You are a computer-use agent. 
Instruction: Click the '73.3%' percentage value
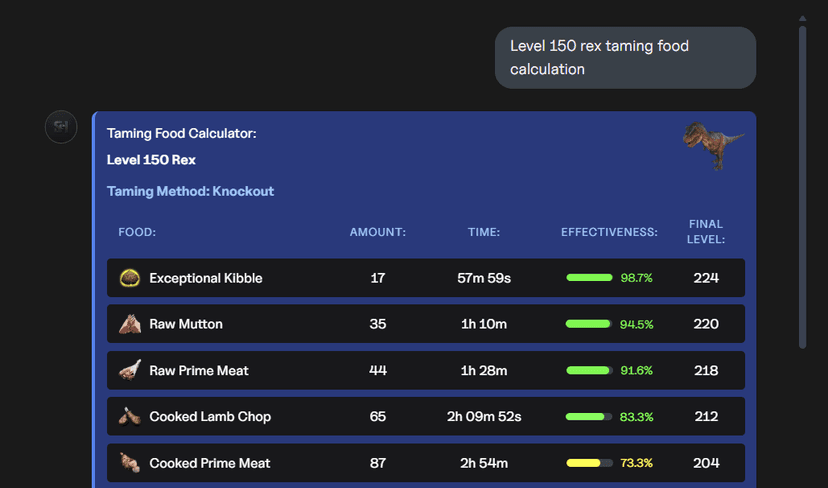click(x=636, y=463)
